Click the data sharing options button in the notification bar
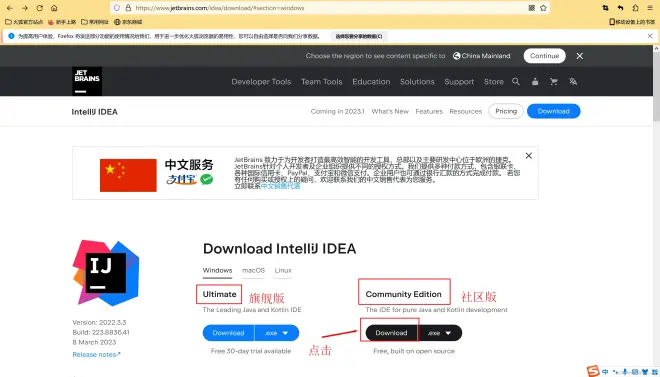Image resolution: width=660 pixels, height=377 pixels. (359, 36)
